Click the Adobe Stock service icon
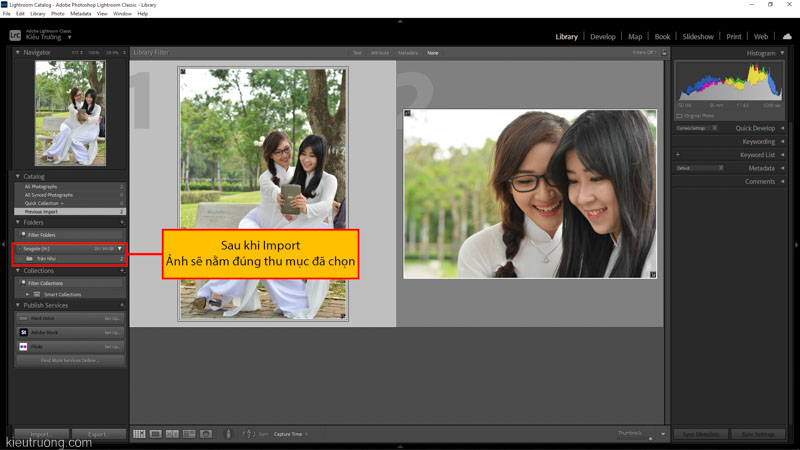Viewport: 800px width, 450px height. pos(23,332)
